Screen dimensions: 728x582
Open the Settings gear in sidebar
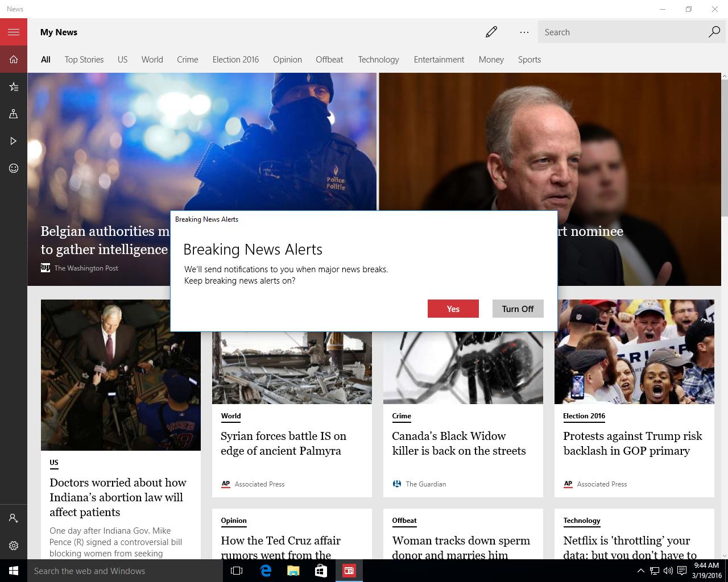click(x=14, y=546)
